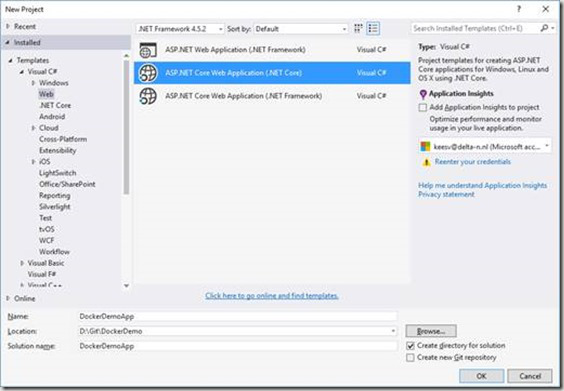Click ASP.NET Core (.NET Framework) globe icon
Viewport: 564px width, 391px height.
148,96
